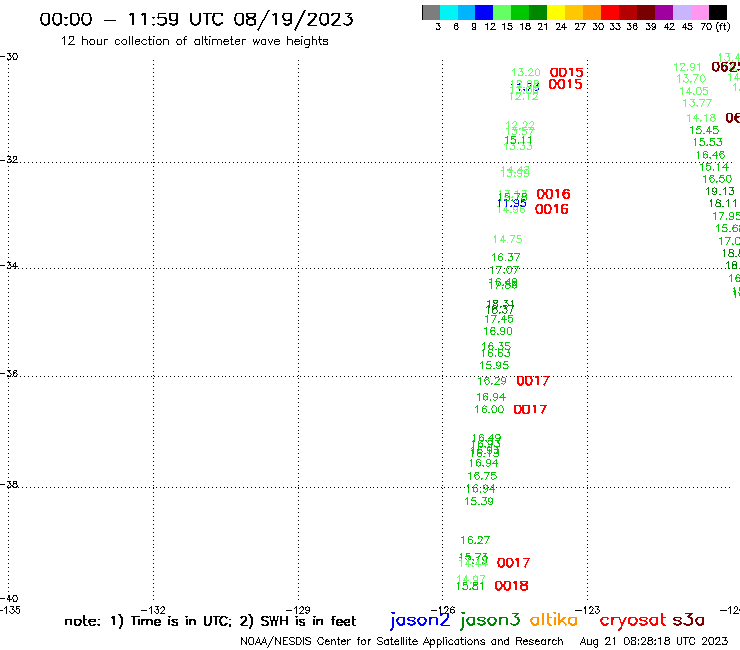
Task: Click the wave height value 17.07
Action: [x=504, y=270]
